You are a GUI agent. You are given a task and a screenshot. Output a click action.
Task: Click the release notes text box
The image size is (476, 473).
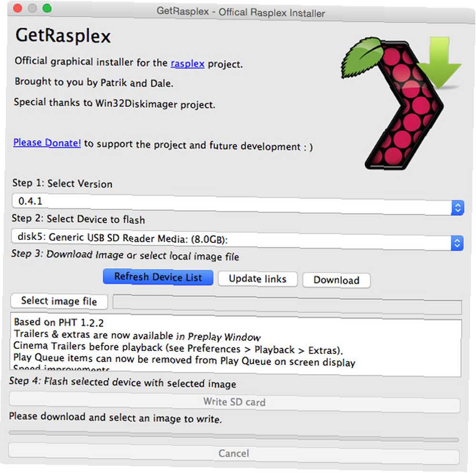point(236,344)
